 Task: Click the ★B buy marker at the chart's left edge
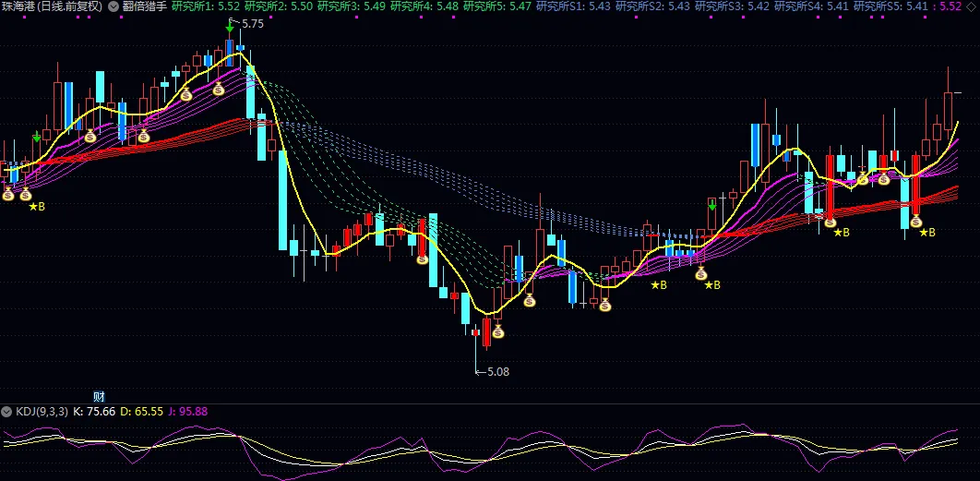[x=37, y=207]
